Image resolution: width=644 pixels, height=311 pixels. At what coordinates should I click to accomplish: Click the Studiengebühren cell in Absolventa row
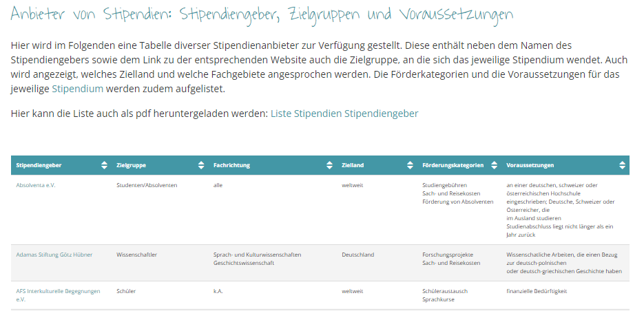coord(444,185)
